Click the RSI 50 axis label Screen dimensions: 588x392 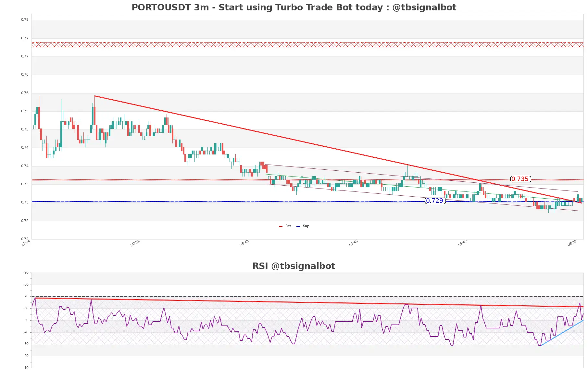point(27,320)
